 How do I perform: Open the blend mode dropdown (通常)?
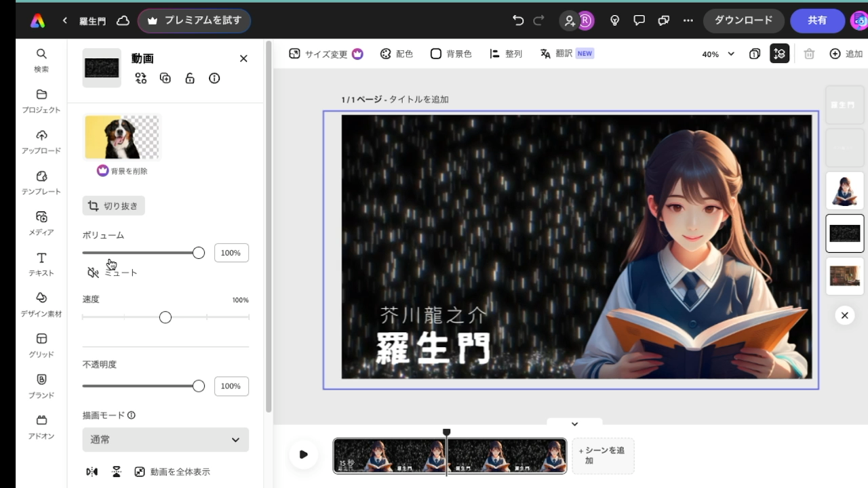point(165,440)
